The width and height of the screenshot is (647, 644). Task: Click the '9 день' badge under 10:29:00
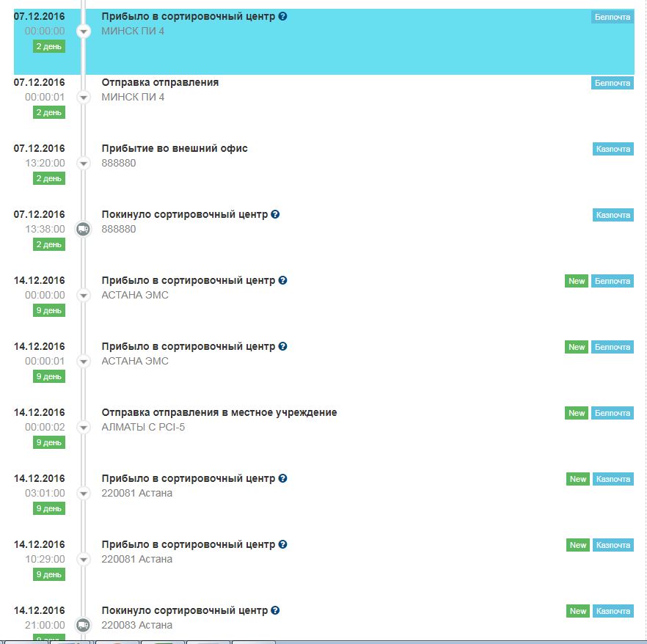pyautogui.click(x=48, y=574)
